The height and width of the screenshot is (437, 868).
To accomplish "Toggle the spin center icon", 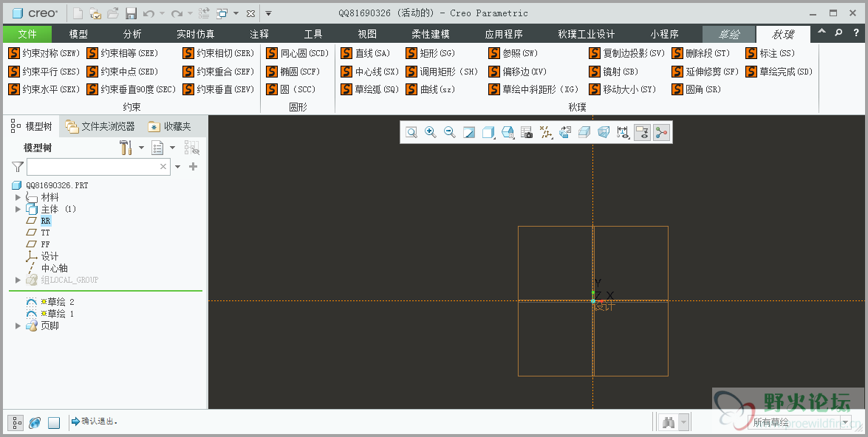I will point(661,132).
